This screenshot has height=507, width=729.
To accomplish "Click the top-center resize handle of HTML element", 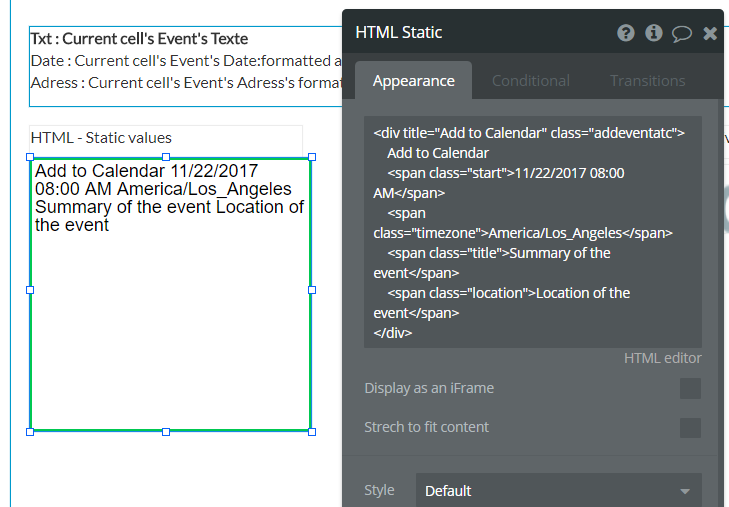I will (166, 157).
